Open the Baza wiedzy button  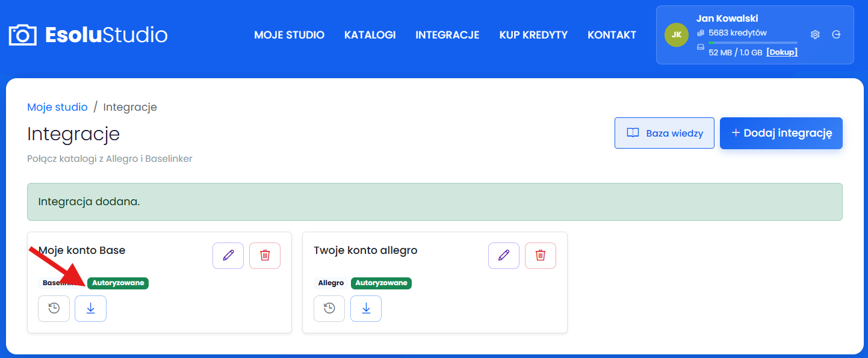tap(665, 133)
